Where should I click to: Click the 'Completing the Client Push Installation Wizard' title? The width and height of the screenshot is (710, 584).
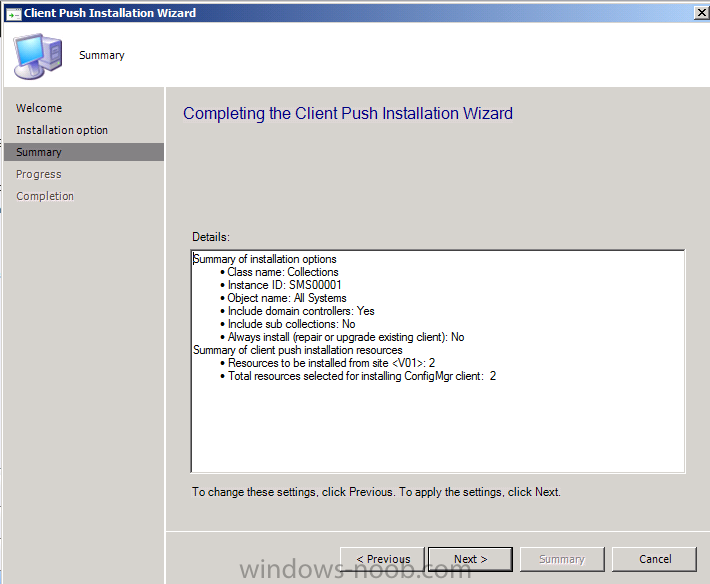348,113
